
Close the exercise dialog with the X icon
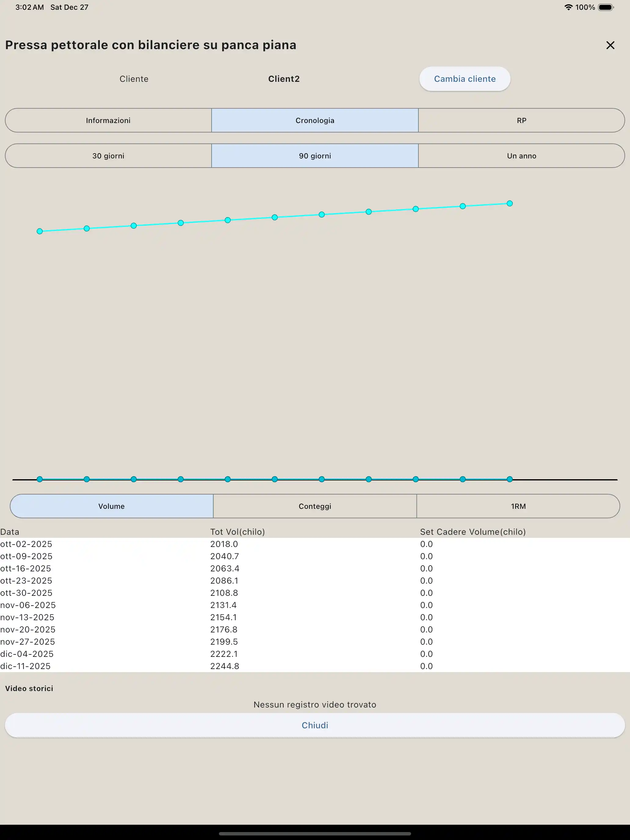[x=610, y=45]
